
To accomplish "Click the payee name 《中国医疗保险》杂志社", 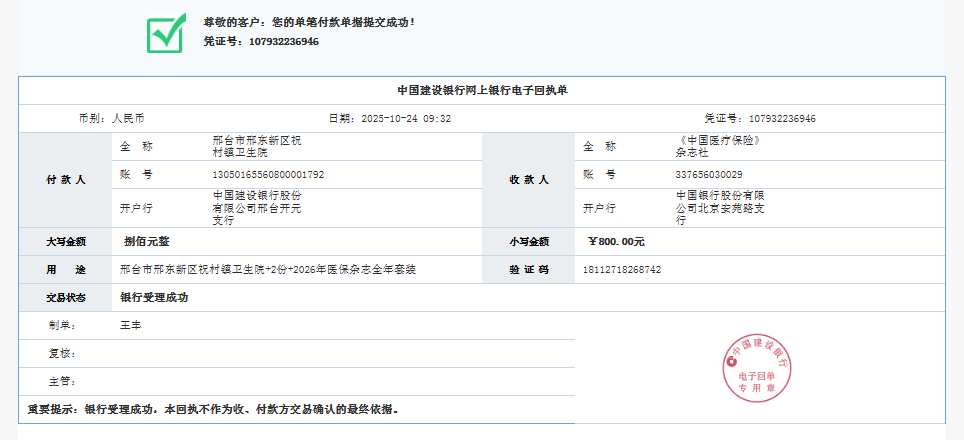I will 719,146.
